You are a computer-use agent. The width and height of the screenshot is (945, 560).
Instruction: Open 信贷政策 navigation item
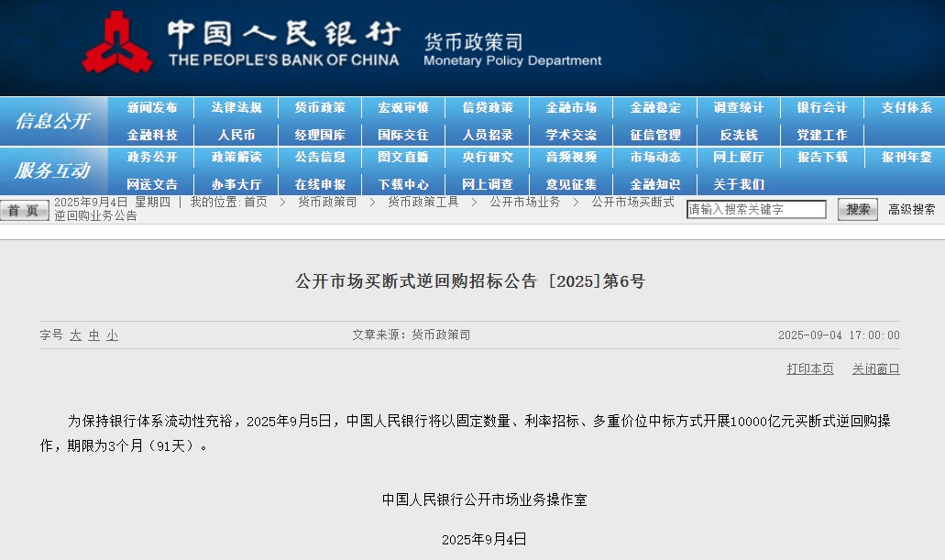click(x=488, y=108)
